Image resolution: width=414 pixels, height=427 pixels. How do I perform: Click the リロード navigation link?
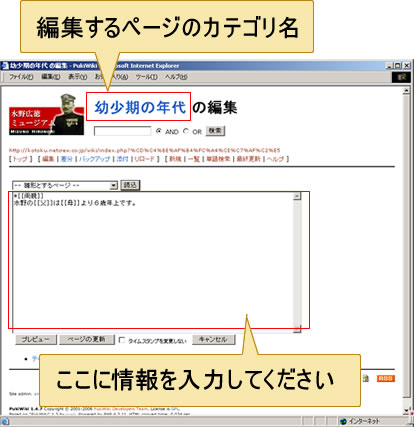pyautogui.click(x=144, y=159)
